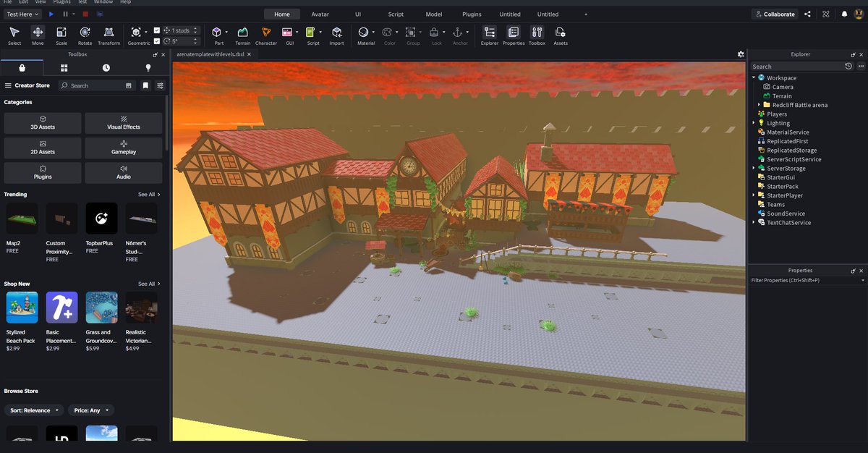
Task: Click the Collaborate button
Action: pyautogui.click(x=775, y=14)
